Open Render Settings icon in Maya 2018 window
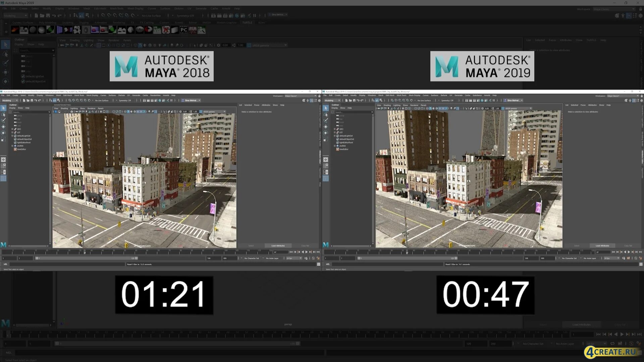This screenshot has width=644, height=362. pyautogui.click(x=156, y=100)
